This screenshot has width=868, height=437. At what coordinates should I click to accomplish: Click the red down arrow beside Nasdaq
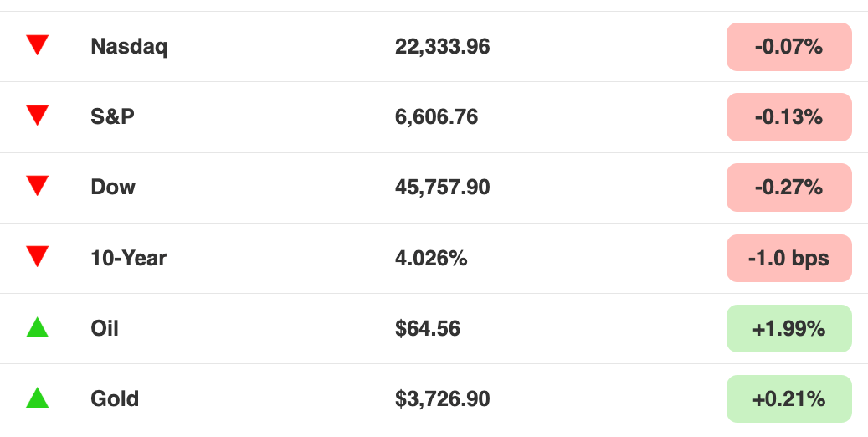coord(37,45)
